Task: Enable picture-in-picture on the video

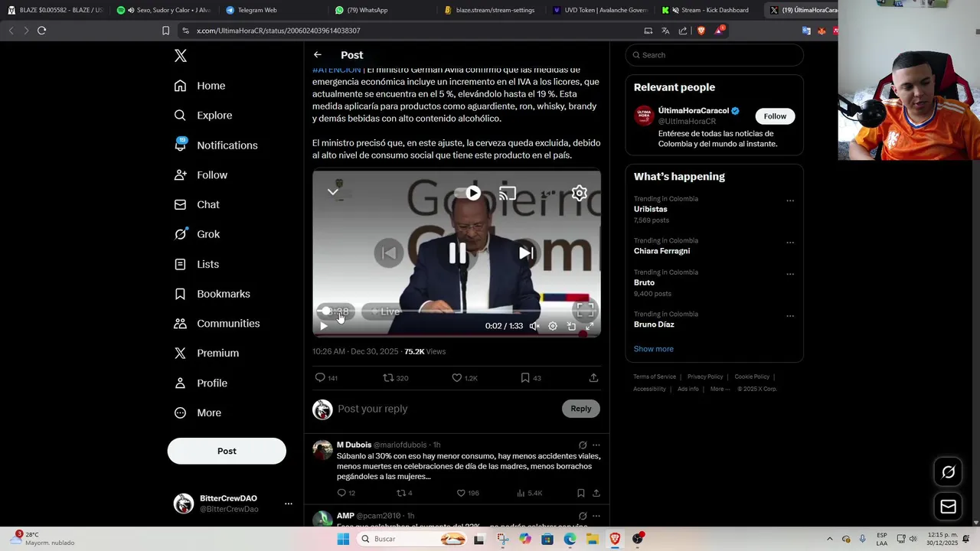Action: coord(571,326)
